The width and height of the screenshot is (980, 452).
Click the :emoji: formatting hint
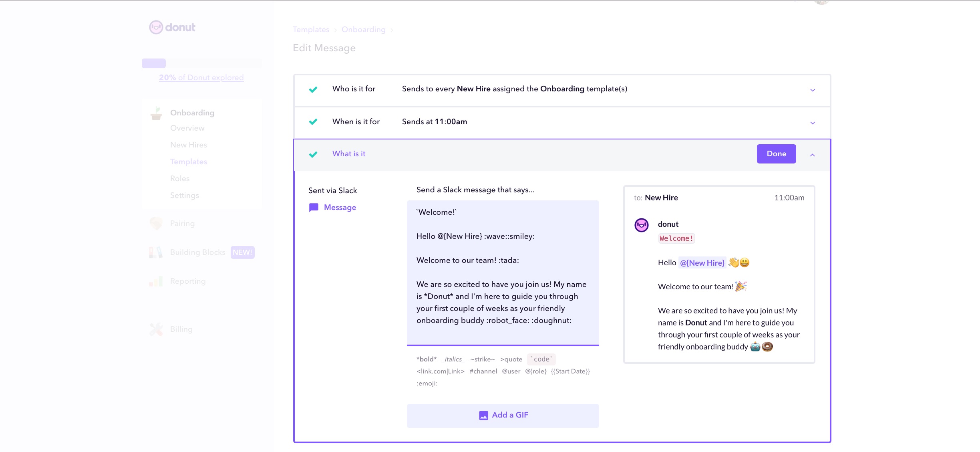pos(427,383)
